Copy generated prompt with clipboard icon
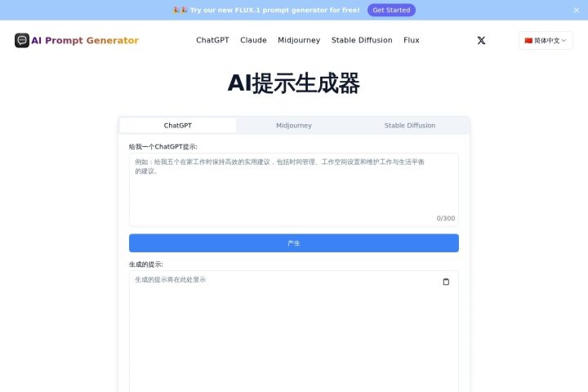Viewport: 588px width, 392px height. 446,282
